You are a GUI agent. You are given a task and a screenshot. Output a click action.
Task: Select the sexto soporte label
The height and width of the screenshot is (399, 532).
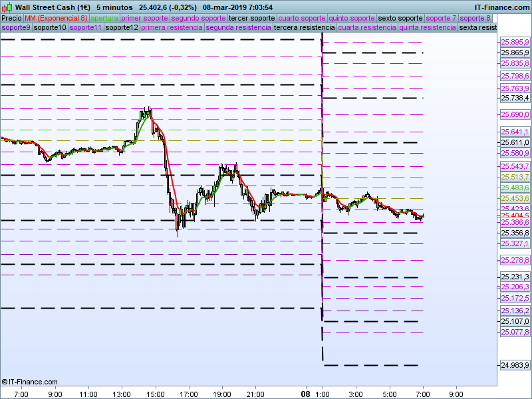(x=400, y=19)
